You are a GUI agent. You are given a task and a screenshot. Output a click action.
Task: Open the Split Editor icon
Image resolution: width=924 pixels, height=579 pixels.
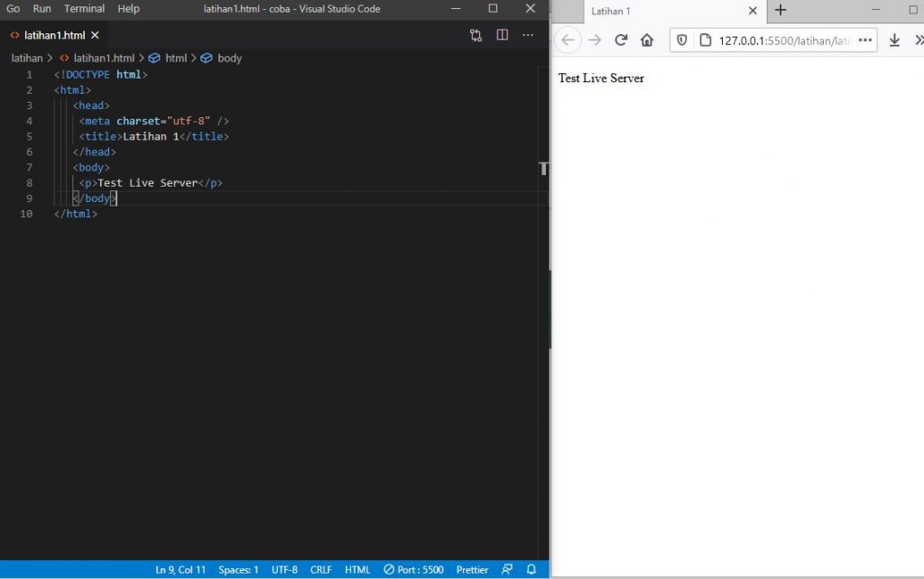[502, 33]
